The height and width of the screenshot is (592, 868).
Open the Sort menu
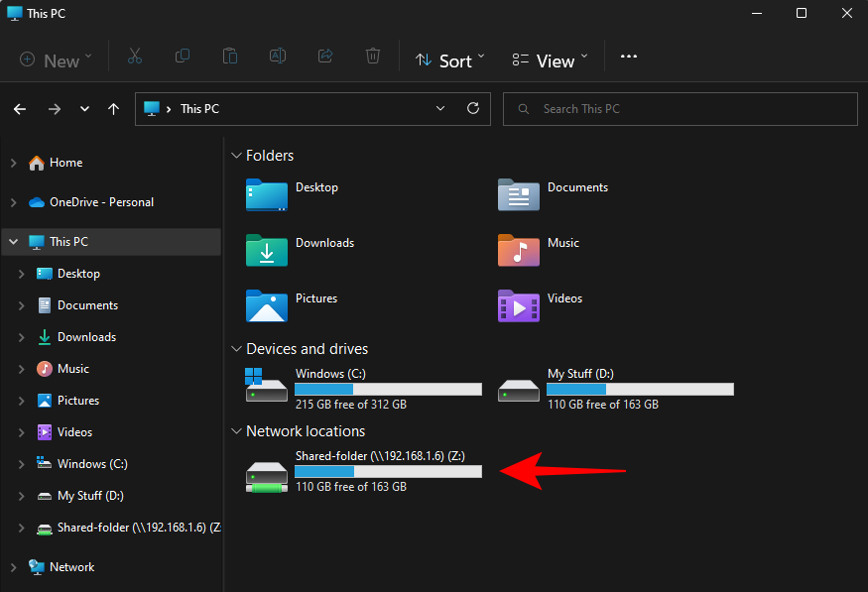[x=449, y=59]
